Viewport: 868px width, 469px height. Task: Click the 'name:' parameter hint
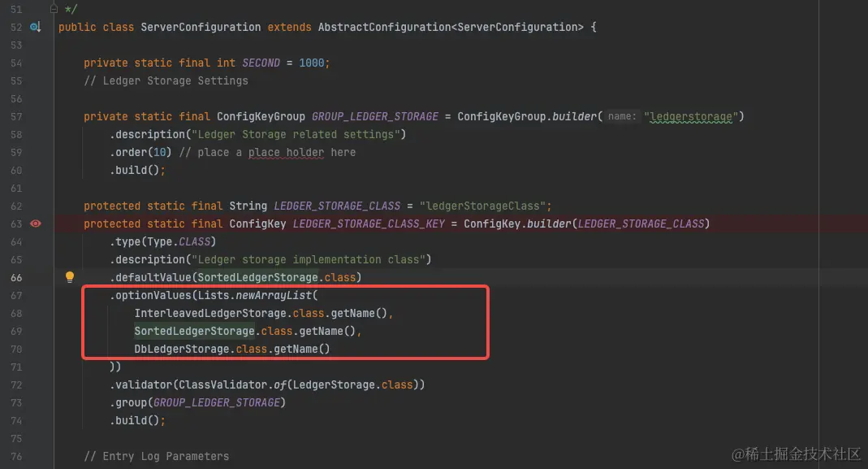click(622, 116)
